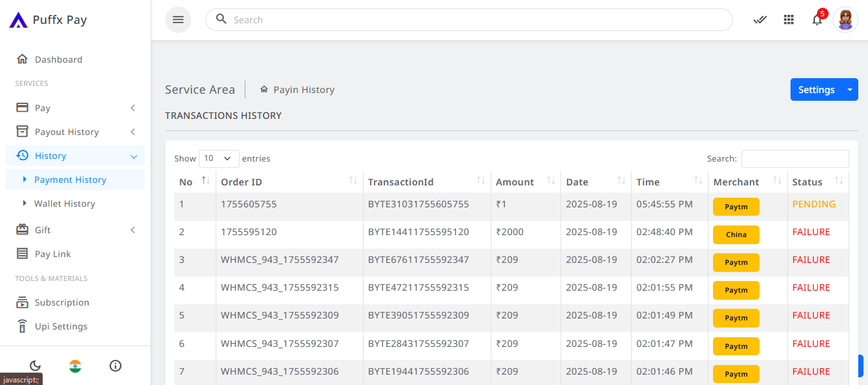868x385 pixels.
Task: Open Wallet History submenu item
Action: [x=75, y=203]
